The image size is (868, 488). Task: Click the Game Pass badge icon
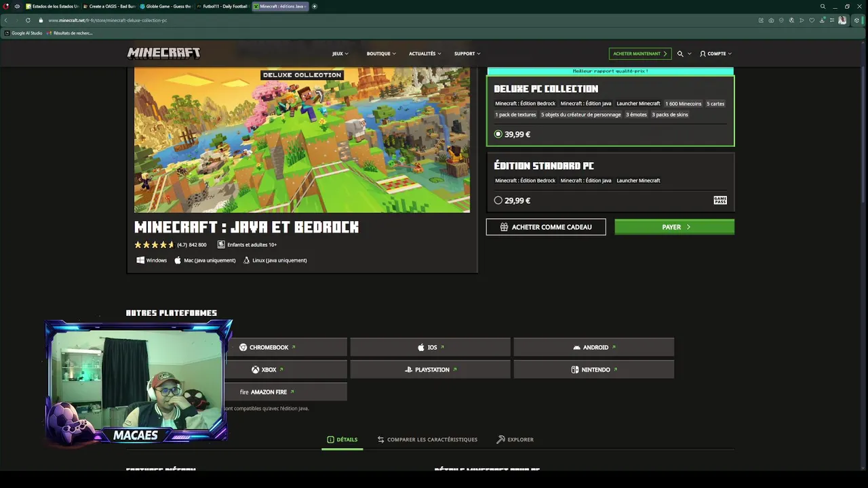click(x=720, y=200)
